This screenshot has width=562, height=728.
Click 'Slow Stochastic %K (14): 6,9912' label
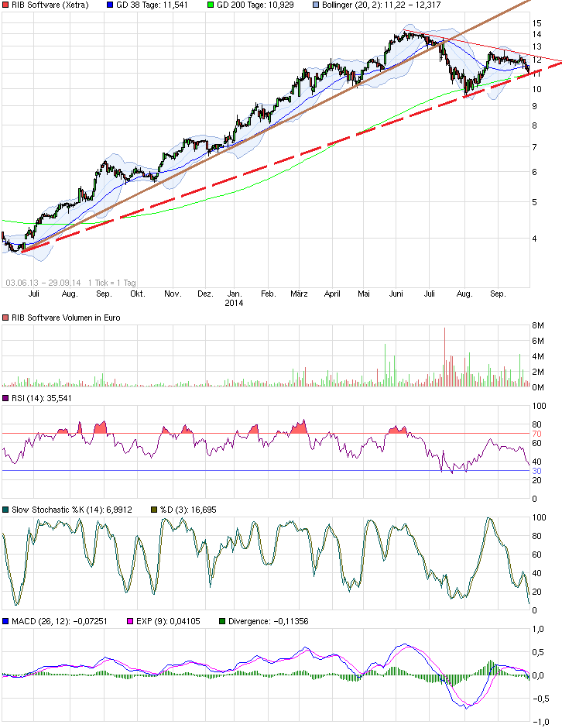pos(72,510)
